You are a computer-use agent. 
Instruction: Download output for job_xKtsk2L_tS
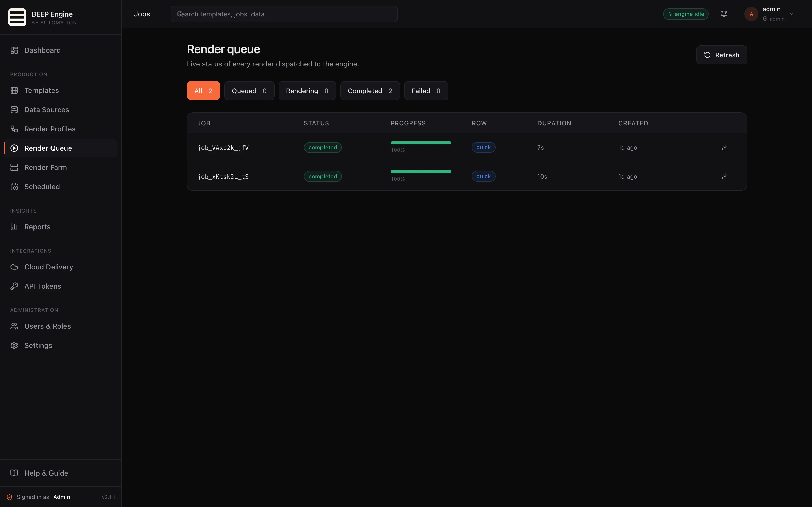[725, 176]
